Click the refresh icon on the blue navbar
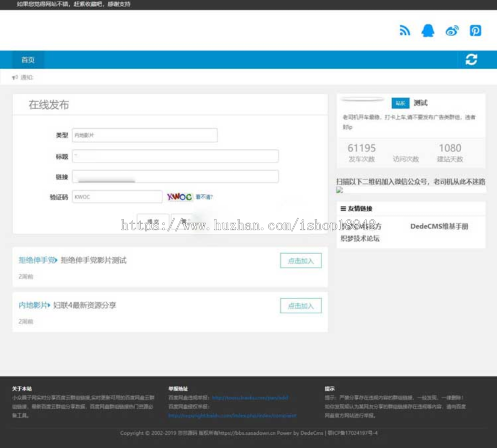Viewport: 497px width, 448px height. 471,59
